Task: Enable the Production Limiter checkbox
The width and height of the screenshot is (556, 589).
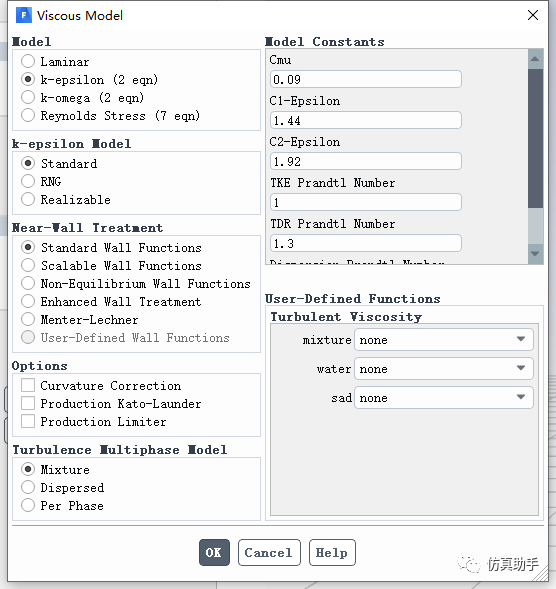Action: [28, 421]
